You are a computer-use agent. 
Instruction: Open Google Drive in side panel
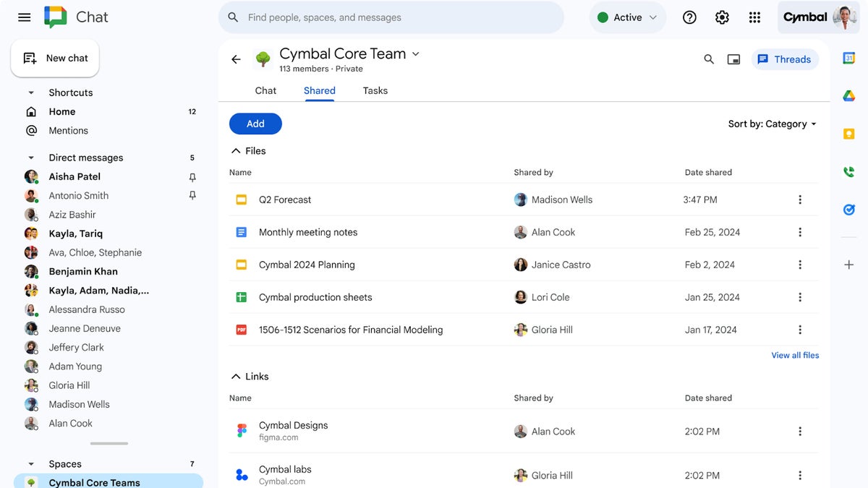tap(849, 96)
